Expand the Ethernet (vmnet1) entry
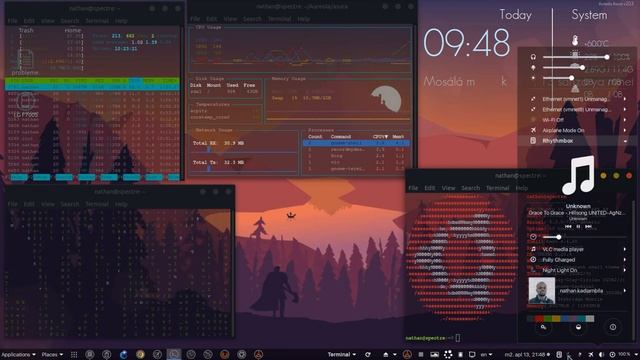 578,99
